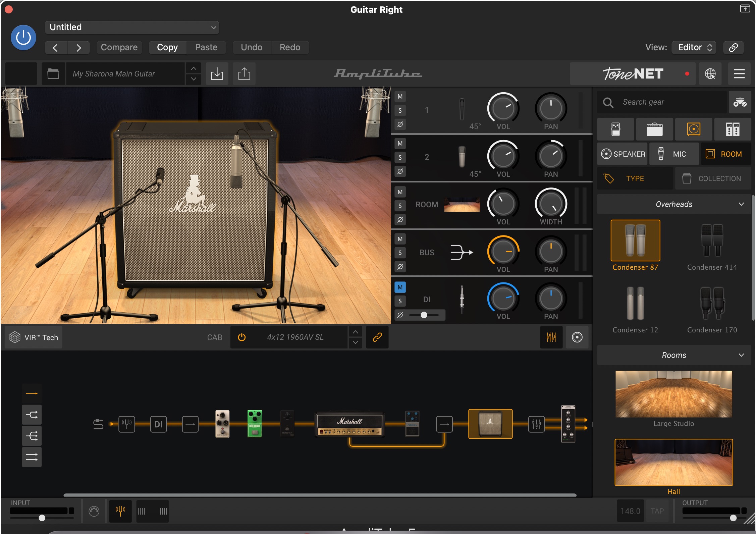Show the speaker view icon
Image resolution: width=756 pixels, height=534 pixels.
[x=577, y=337]
